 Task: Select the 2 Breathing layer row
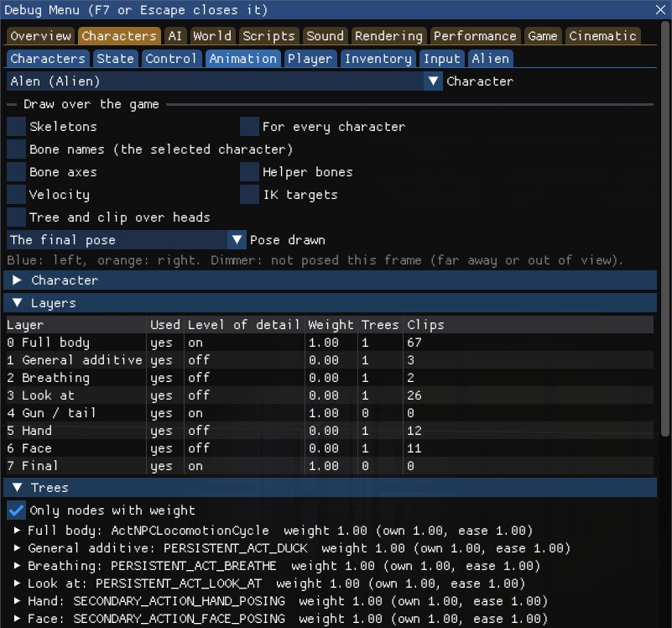click(330, 378)
